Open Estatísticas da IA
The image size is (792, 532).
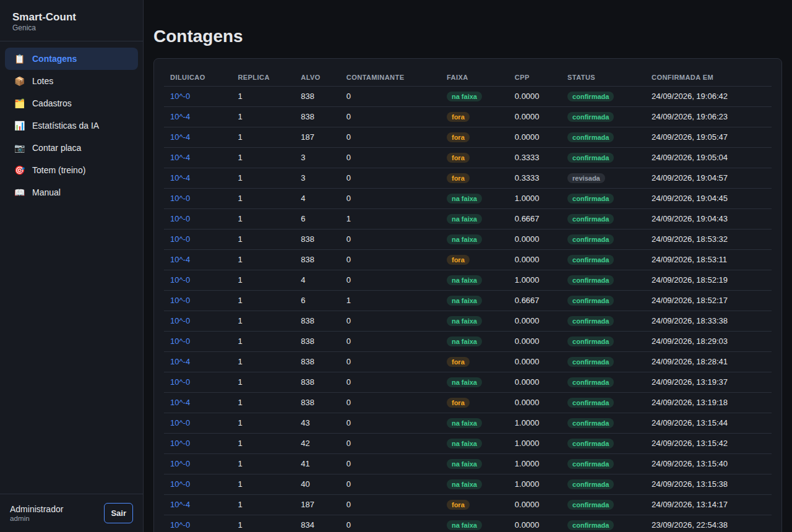(x=71, y=126)
